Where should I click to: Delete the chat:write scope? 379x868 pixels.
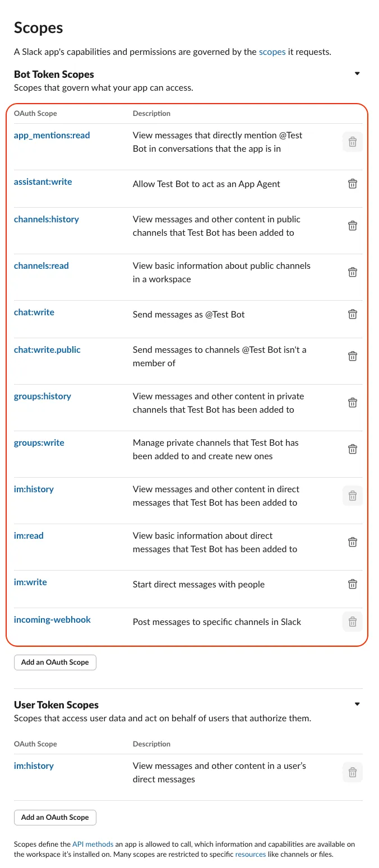click(x=353, y=314)
